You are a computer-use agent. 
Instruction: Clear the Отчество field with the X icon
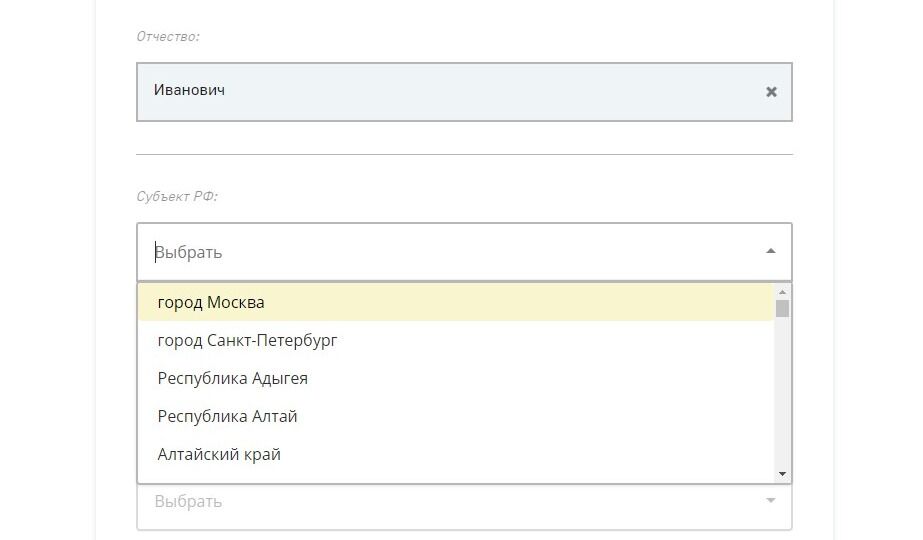(771, 92)
